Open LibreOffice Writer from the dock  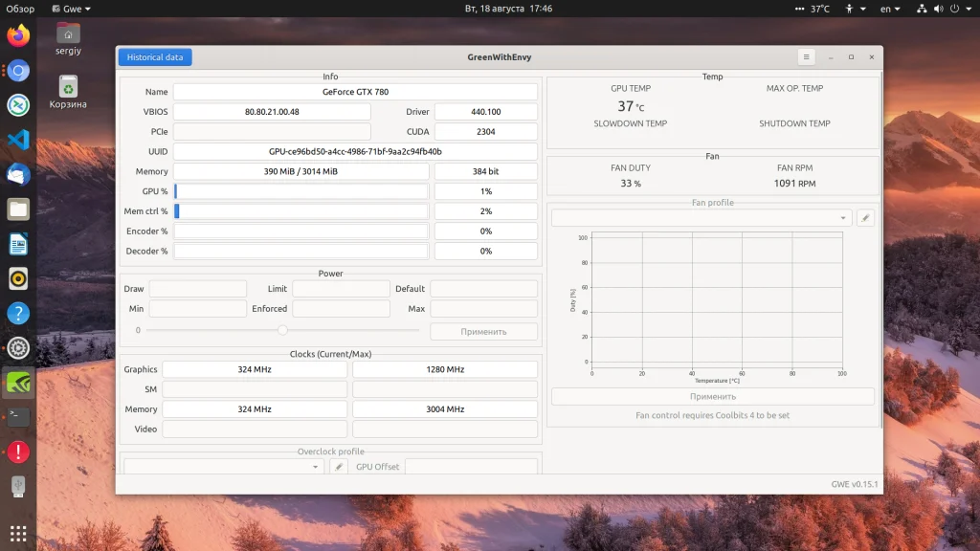point(18,244)
